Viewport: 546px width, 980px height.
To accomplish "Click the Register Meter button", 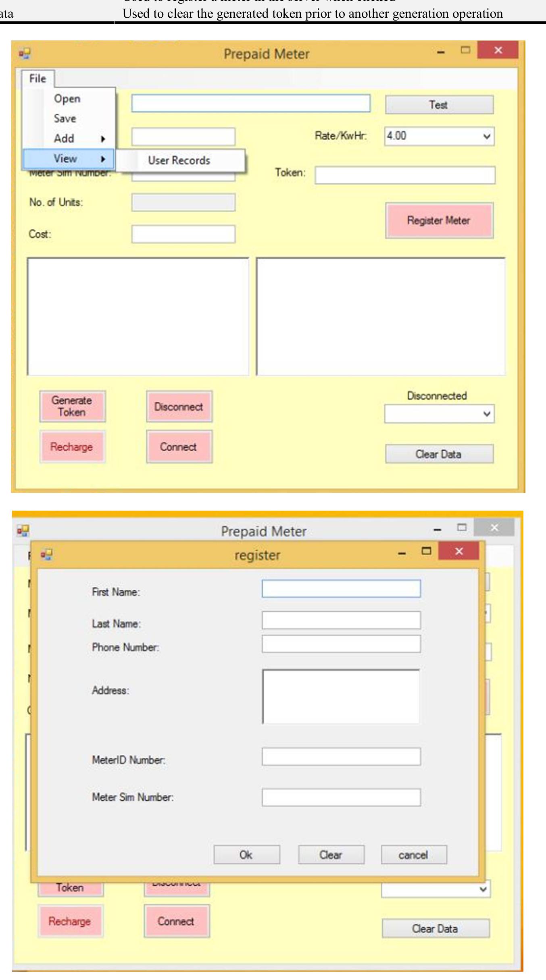I will [x=439, y=220].
